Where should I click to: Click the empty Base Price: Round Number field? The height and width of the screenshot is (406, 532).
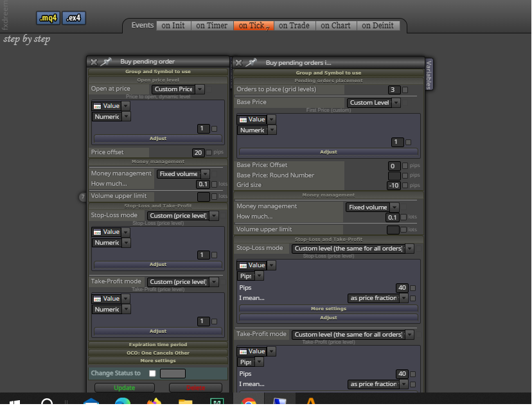(394, 175)
